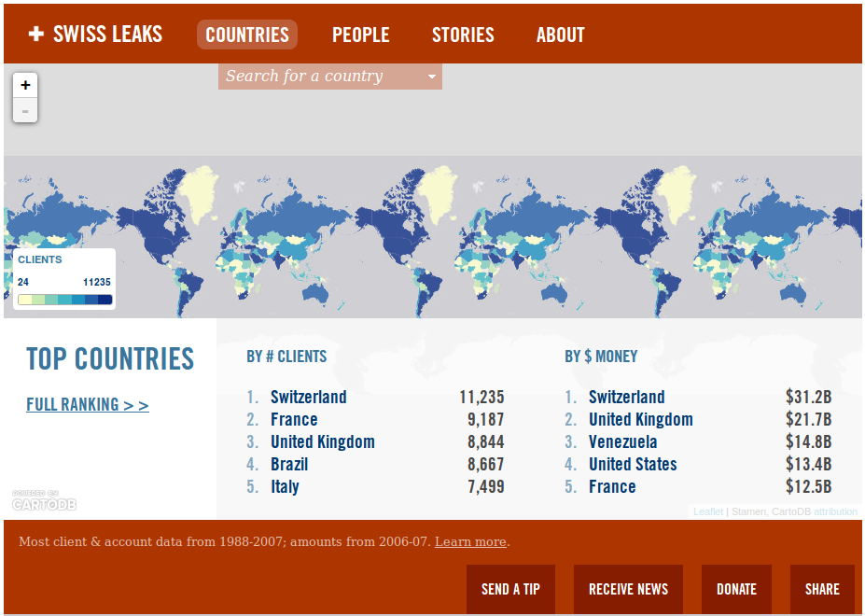The image size is (865, 616).
Task: Open the Countries tab
Action: [247, 35]
